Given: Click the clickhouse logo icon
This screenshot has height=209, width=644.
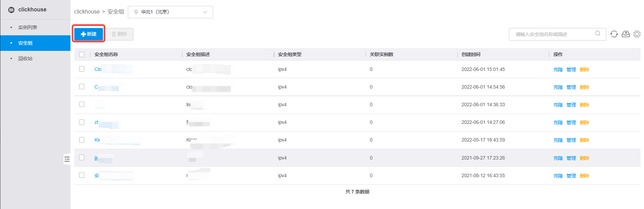Looking at the screenshot, I should point(11,10).
